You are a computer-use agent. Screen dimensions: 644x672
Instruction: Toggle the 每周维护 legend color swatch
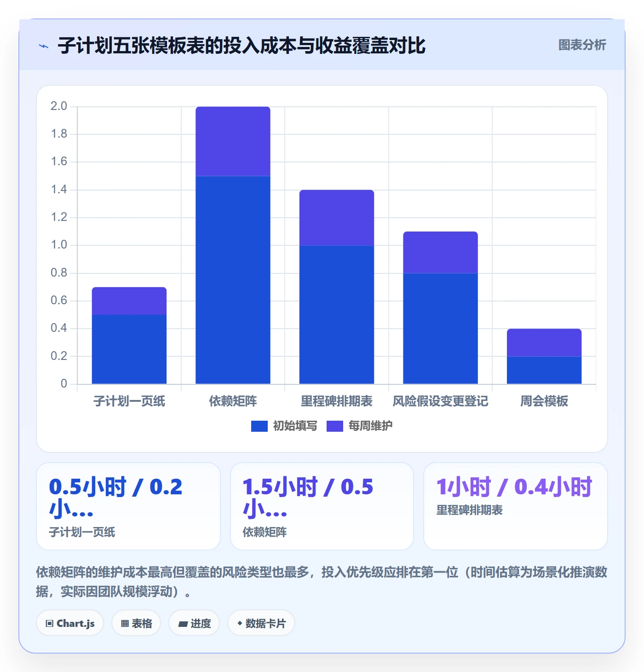334,426
